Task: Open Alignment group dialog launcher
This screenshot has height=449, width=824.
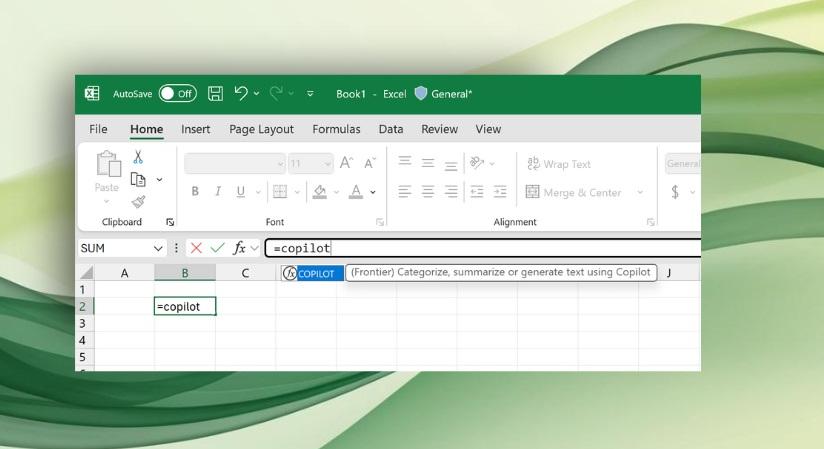Action: 651,222
